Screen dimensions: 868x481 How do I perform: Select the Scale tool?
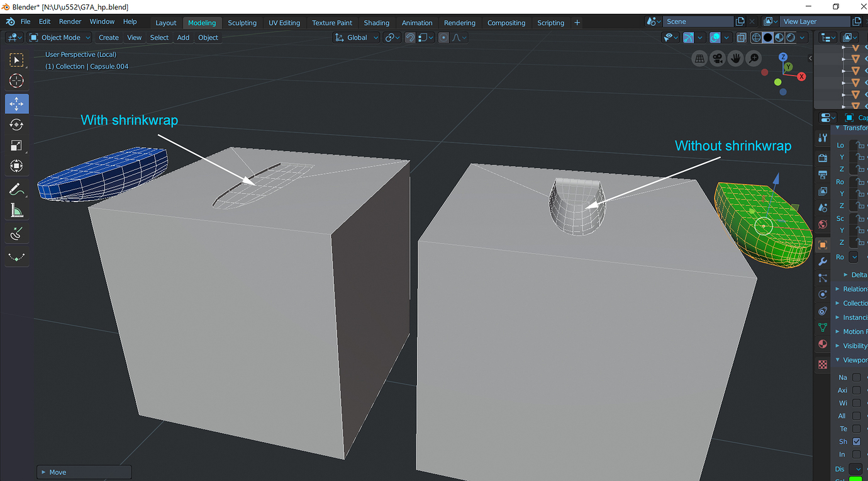coord(16,145)
